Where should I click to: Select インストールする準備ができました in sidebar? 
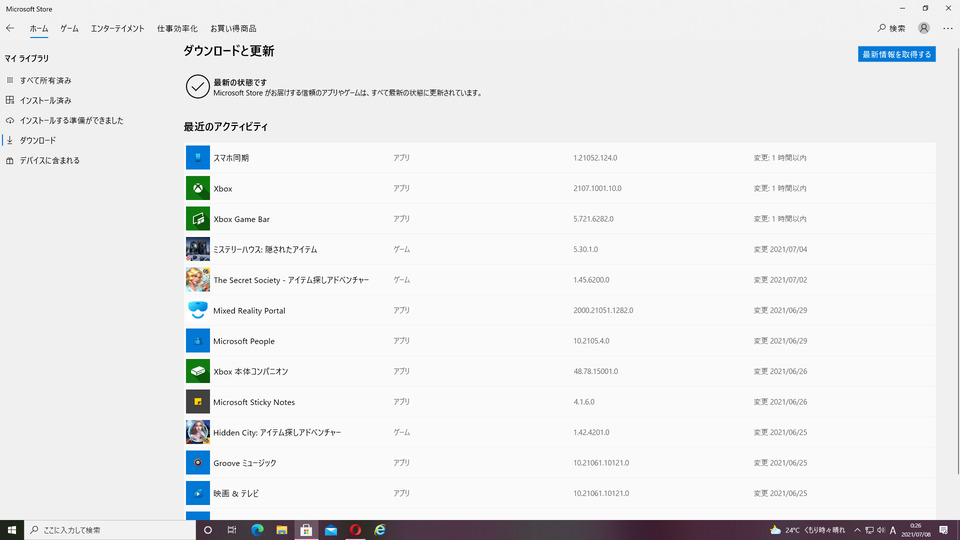pos(71,121)
